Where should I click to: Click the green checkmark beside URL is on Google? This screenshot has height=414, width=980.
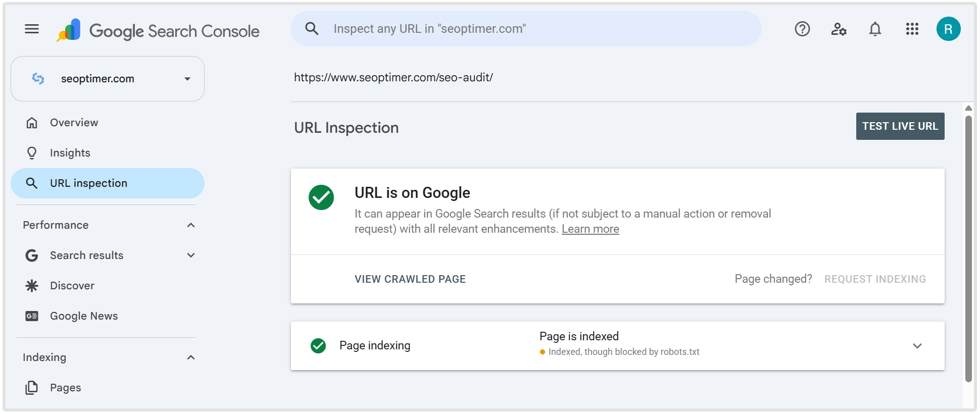tap(321, 197)
